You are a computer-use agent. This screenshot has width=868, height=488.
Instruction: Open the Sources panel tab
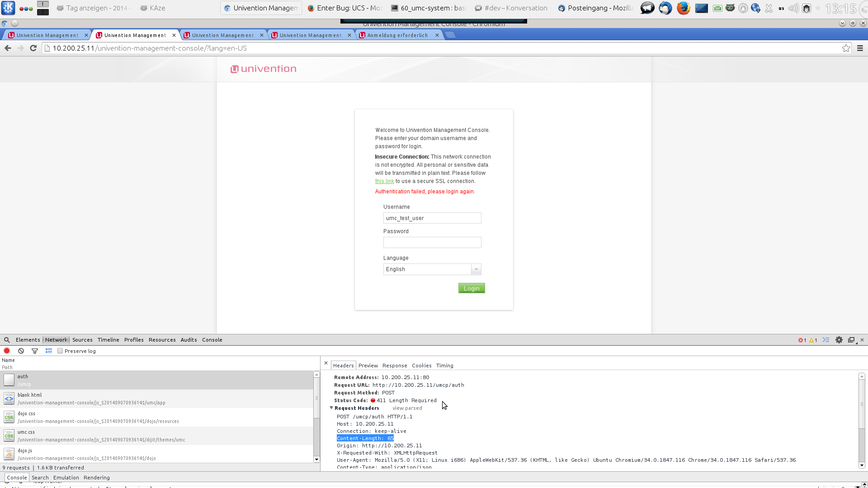click(82, 340)
